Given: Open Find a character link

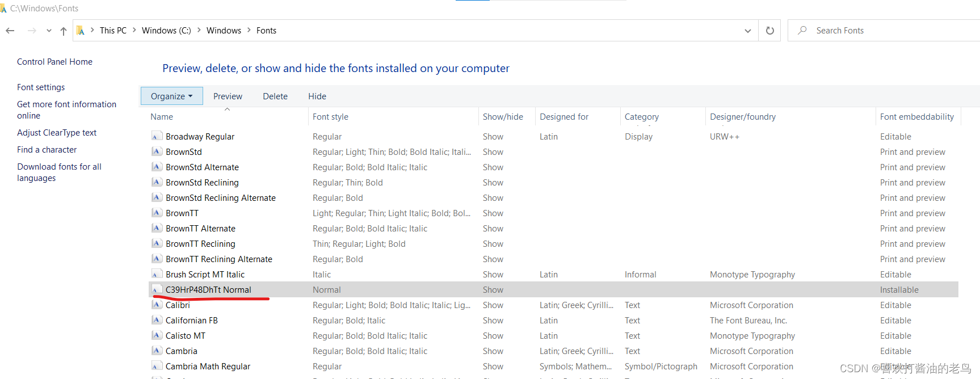Looking at the screenshot, I should pyautogui.click(x=47, y=150).
